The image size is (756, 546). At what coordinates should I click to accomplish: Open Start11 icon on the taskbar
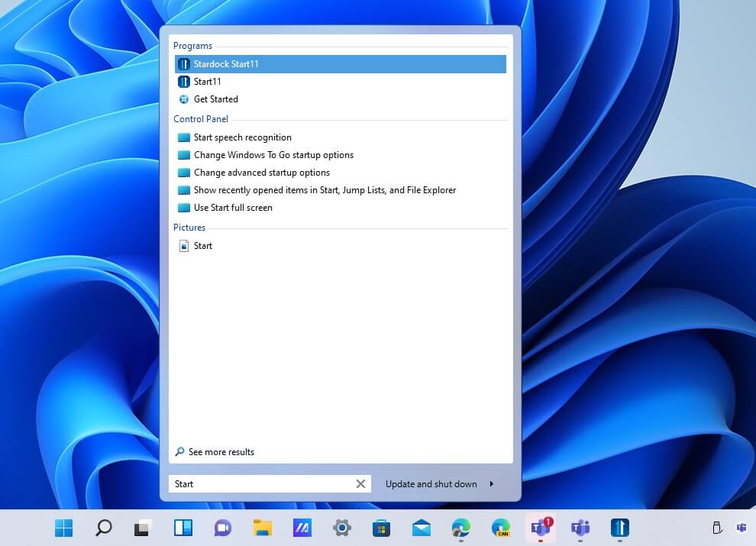pyautogui.click(x=620, y=528)
